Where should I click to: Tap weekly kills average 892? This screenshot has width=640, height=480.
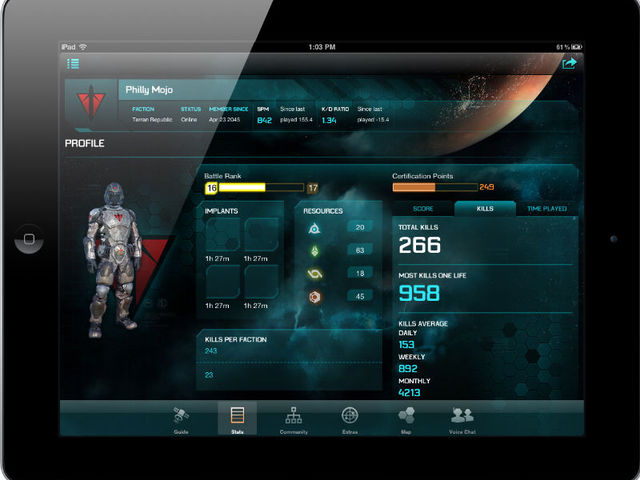tap(408, 369)
